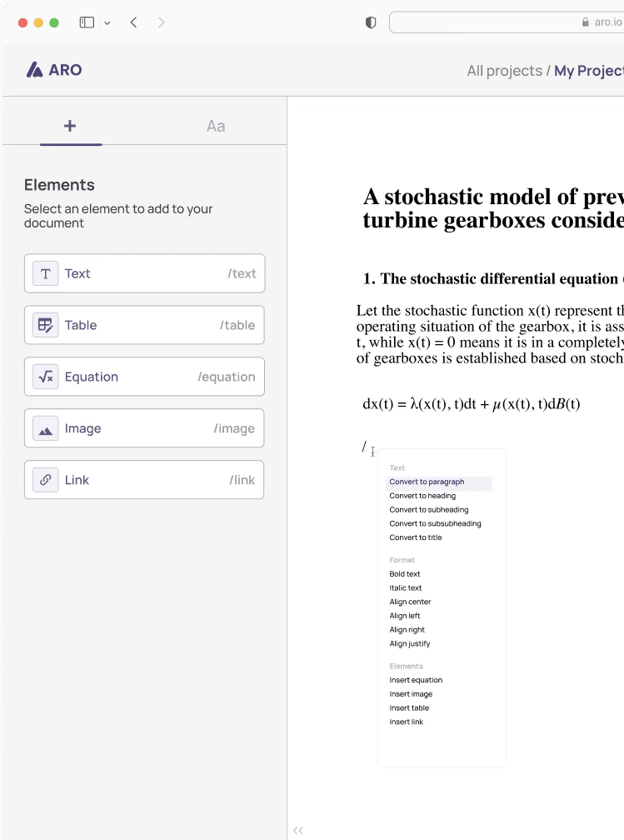Open the sidebar options dropdown arrow
Image resolution: width=624 pixels, height=840 pixels.
coord(107,23)
